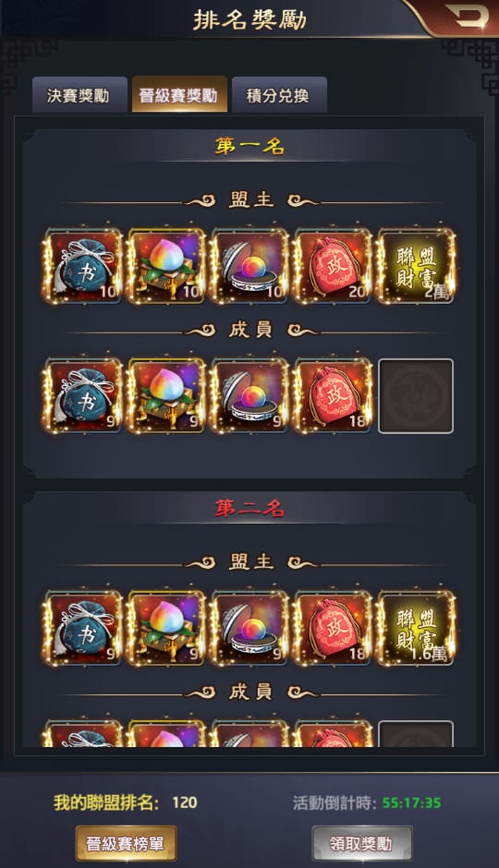Tap second place leader's red 政 pouch
Image resolution: width=499 pixels, height=868 pixels.
[x=333, y=628]
